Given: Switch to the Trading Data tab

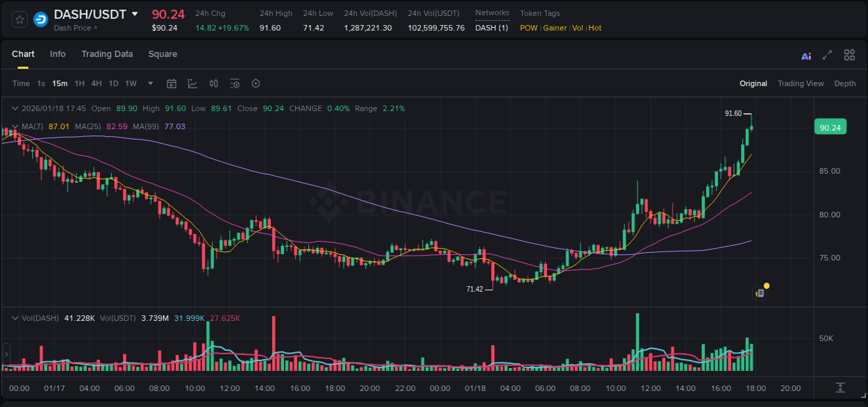Looking at the screenshot, I should [107, 54].
